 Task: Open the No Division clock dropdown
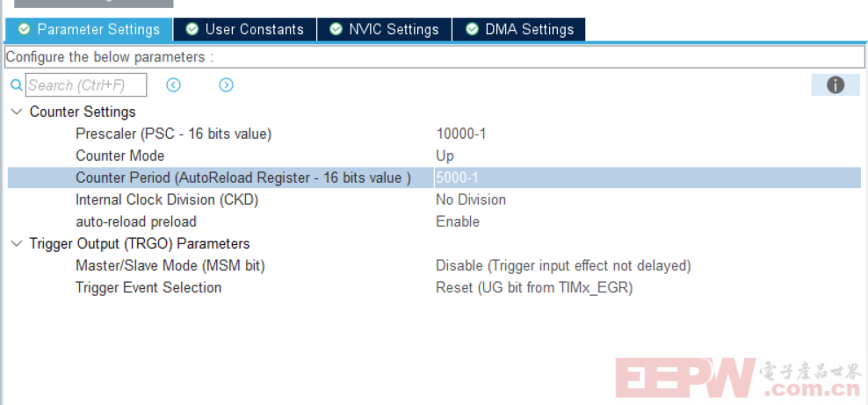click(x=470, y=199)
